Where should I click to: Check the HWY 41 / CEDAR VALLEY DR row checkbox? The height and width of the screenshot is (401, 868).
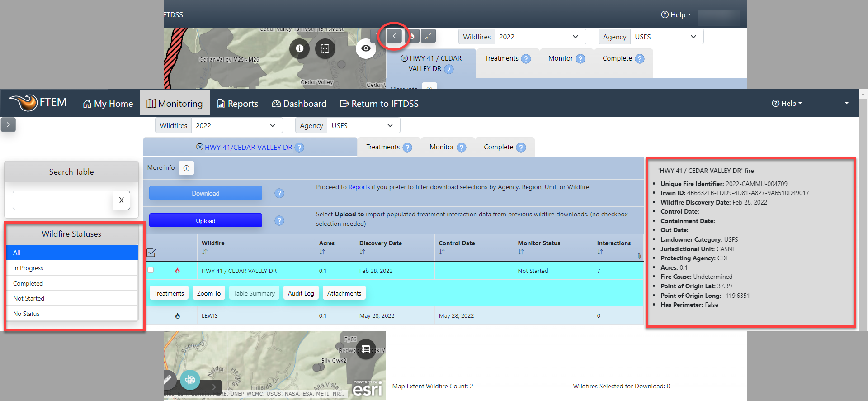point(151,270)
